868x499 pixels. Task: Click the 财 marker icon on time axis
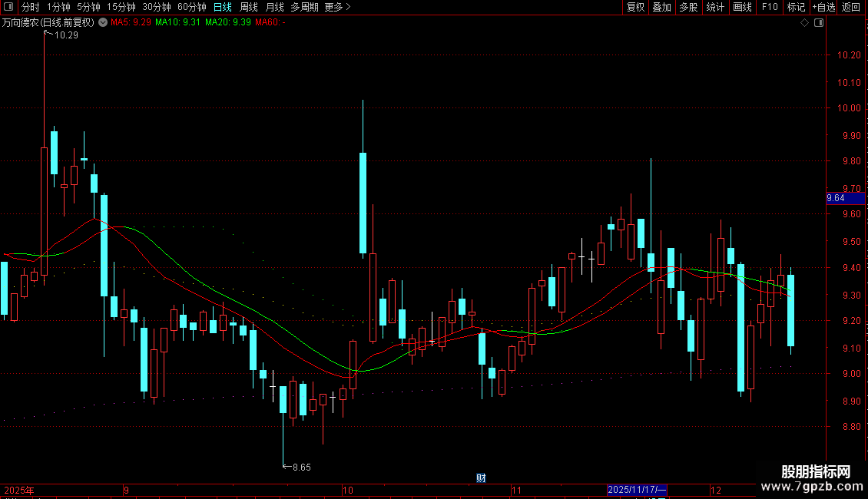tap(481, 478)
